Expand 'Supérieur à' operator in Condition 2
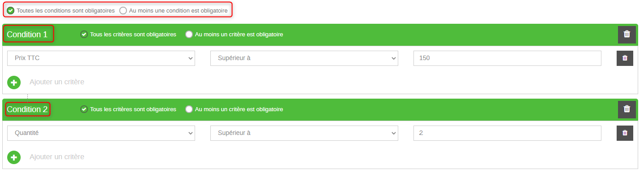Screen dimensions: 644x178 pyautogui.click(x=304, y=133)
